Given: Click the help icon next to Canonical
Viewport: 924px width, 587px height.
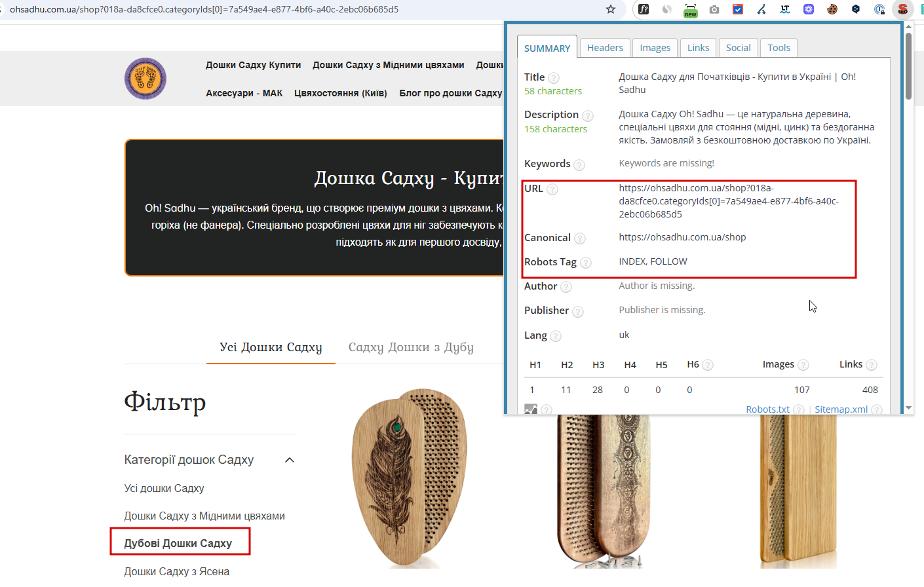Looking at the screenshot, I should (x=580, y=238).
